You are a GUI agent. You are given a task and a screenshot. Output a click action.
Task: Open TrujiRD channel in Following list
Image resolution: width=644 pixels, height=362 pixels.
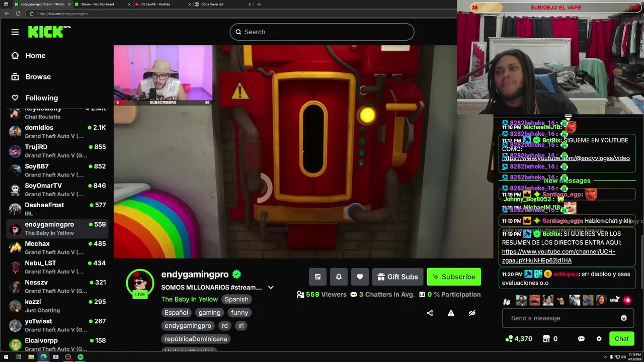[x=58, y=151]
